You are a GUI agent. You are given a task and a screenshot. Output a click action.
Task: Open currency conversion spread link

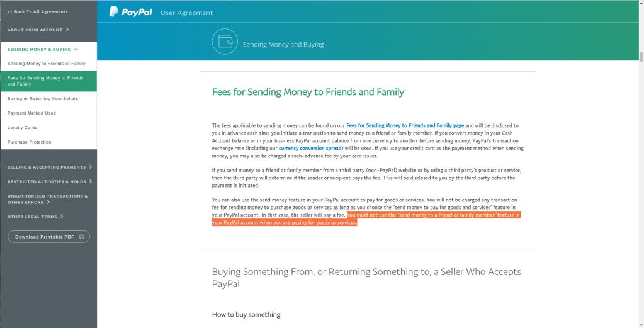310,148
